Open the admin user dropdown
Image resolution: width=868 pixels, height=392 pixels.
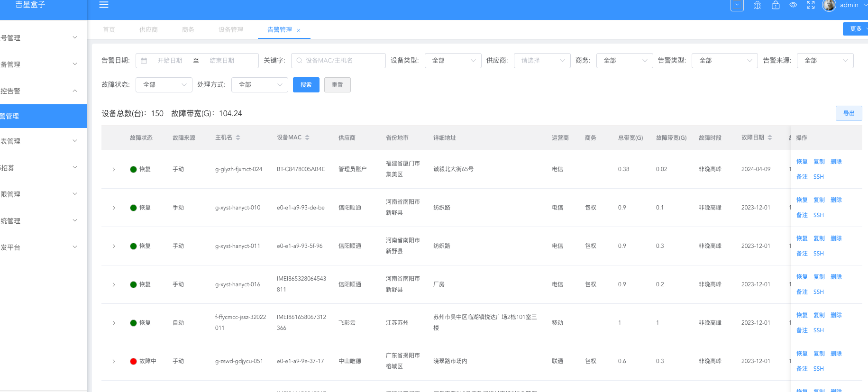pos(853,5)
